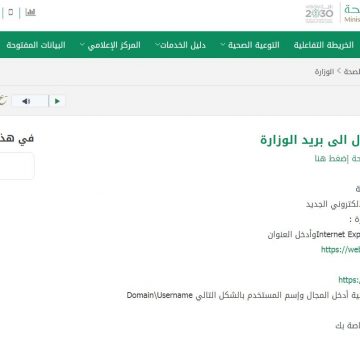The height and width of the screenshot is (360, 360).
Task: Play the page audio reader
Action: (57, 101)
